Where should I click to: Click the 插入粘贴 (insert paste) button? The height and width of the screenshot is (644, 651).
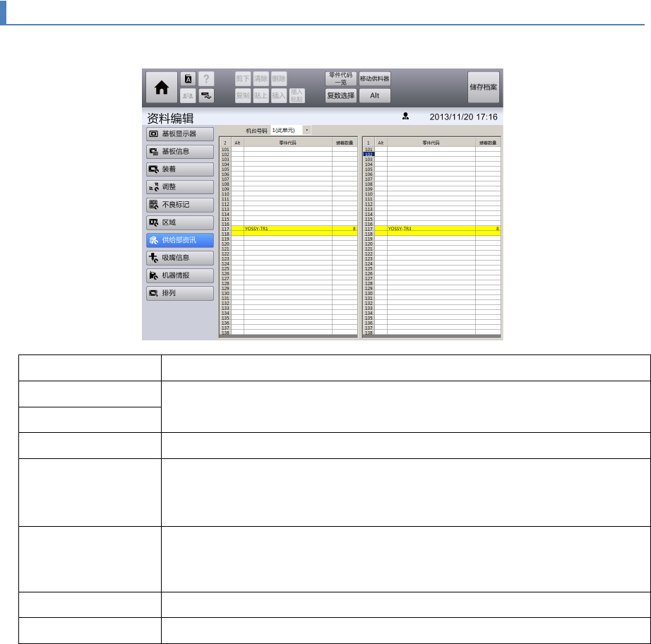point(297,96)
